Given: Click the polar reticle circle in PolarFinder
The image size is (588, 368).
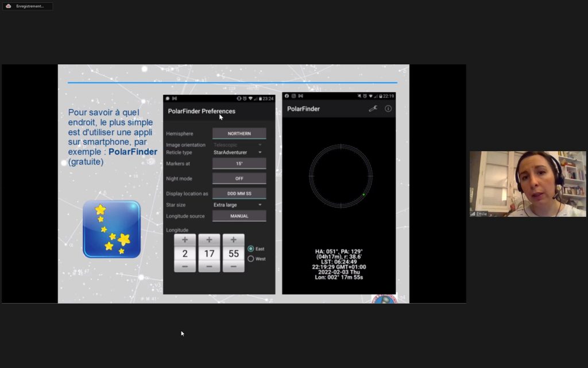Looking at the screenshot, I should click(x=341, y=176).
